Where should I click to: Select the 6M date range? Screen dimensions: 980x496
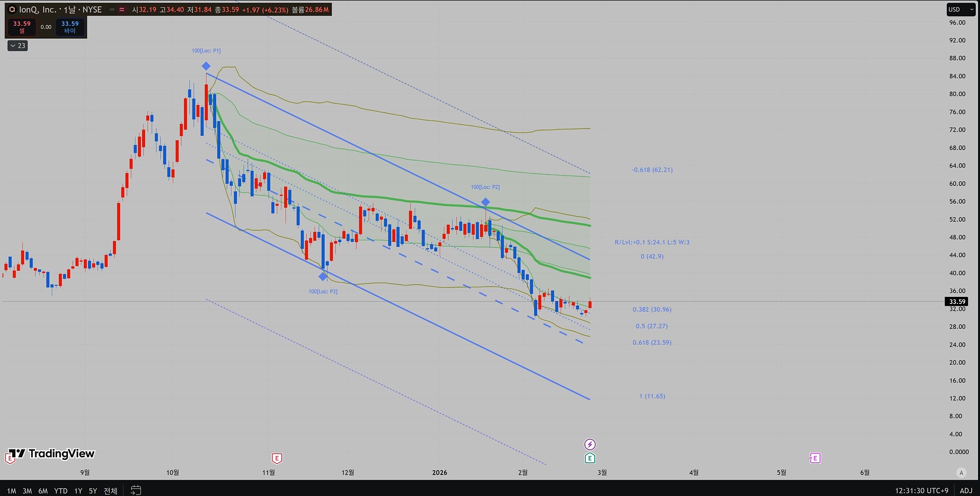pyautogui.click(x=43, y=490)
